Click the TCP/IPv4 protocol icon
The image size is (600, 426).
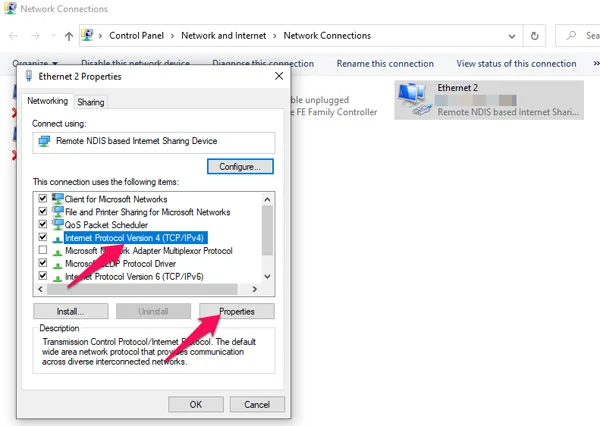[x=58, y=239]
